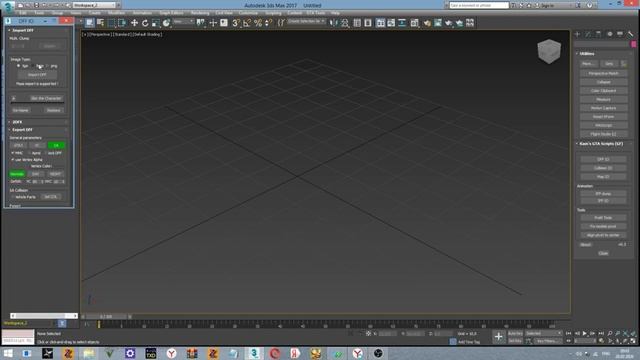Open the Customize menu
This screenshot has height=360, width=640.
248,13
